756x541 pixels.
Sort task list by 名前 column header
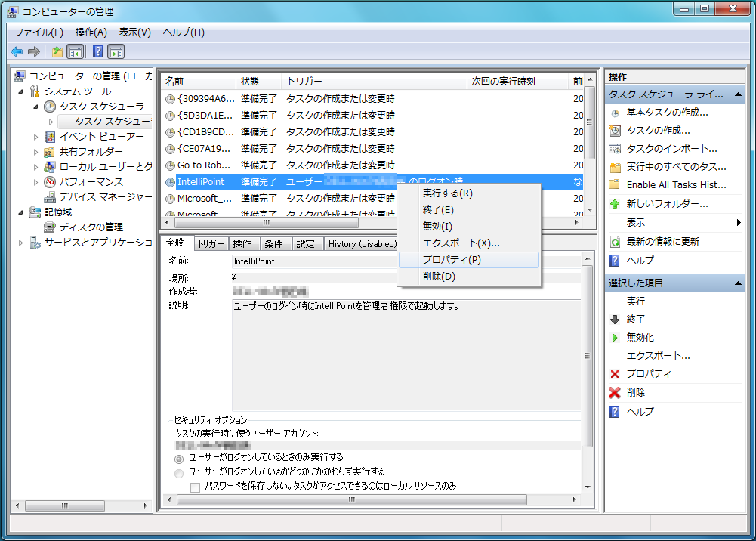pos(199,82)
